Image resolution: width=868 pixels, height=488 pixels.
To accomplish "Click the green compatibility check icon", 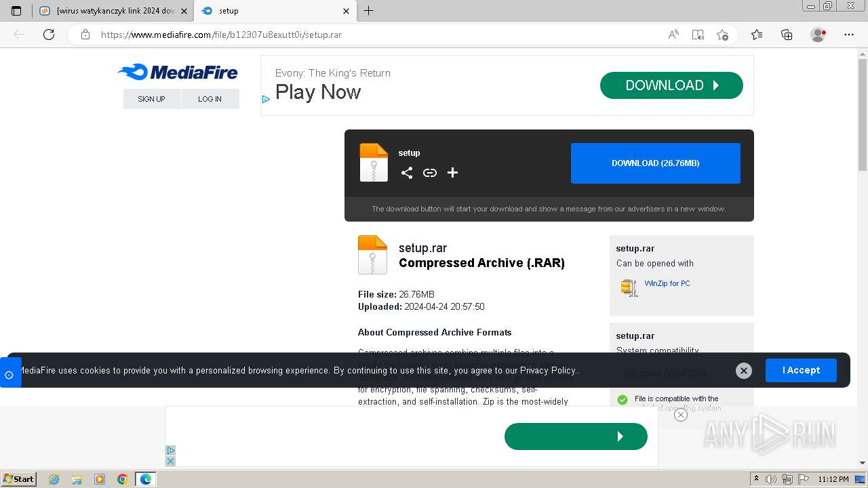I will pyautogui.click(x=623, y=400).
